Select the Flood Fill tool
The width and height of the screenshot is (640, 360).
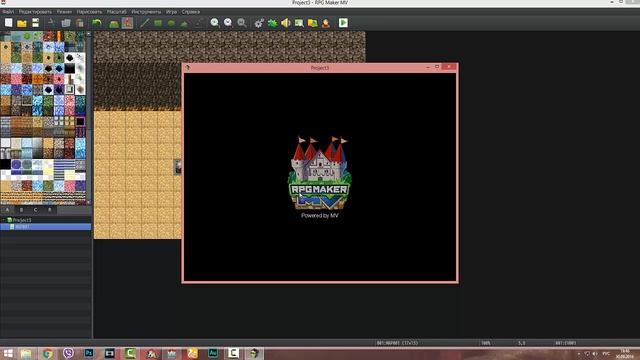tap(184, 23)
